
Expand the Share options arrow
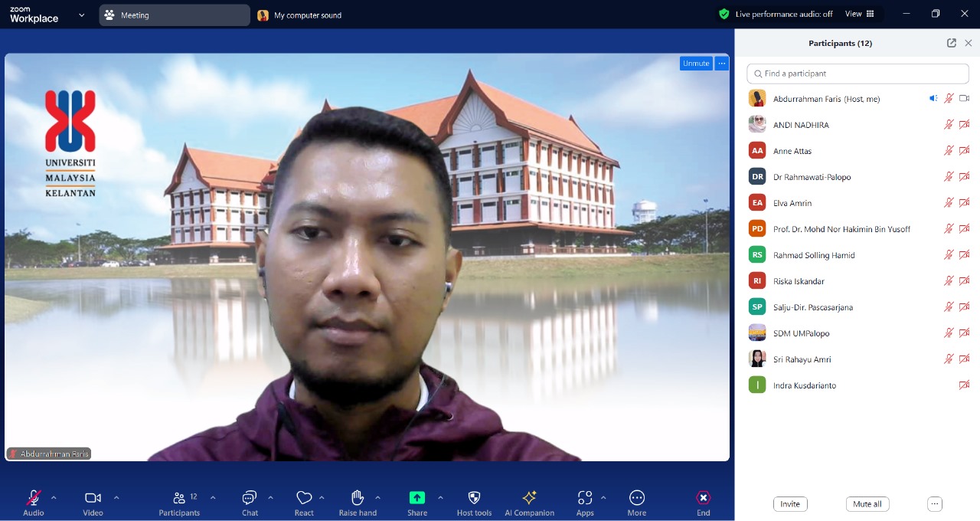coord(440,498)
